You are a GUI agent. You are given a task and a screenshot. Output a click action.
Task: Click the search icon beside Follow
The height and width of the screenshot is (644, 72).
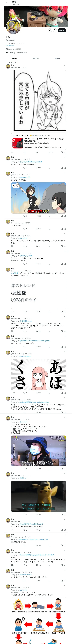(x=55, y=30)
